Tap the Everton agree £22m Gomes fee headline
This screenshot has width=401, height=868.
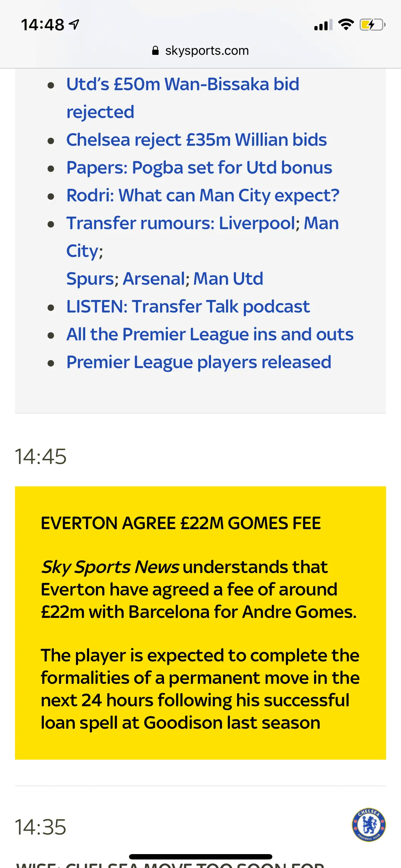pos(181,523)
